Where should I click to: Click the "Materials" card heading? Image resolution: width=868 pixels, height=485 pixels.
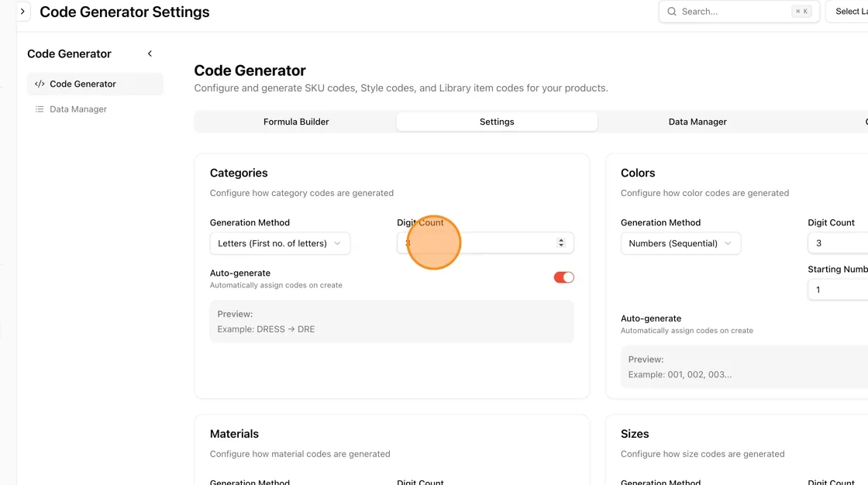(234, 434)
